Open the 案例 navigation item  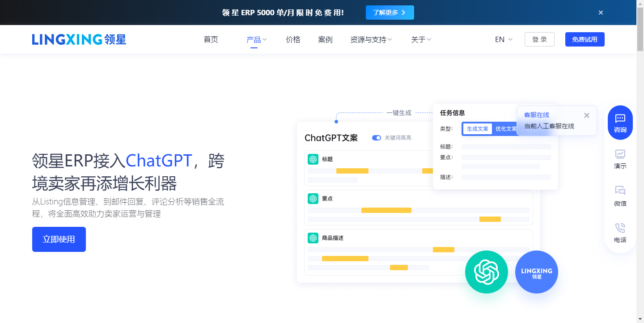pyautogui.click(x=325, y=39)
